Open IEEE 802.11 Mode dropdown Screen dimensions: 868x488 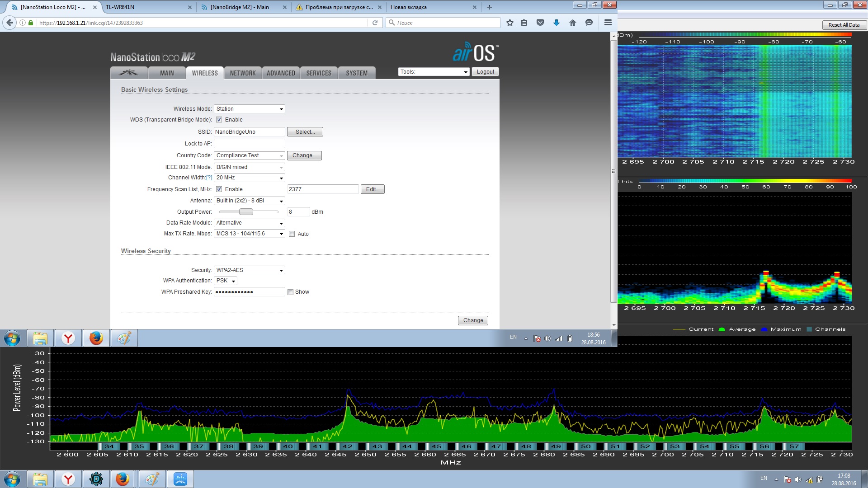tap(250, 167)
